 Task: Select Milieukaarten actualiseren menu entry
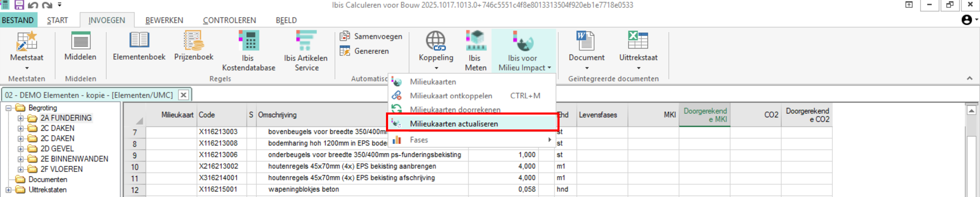coord(453,124)
